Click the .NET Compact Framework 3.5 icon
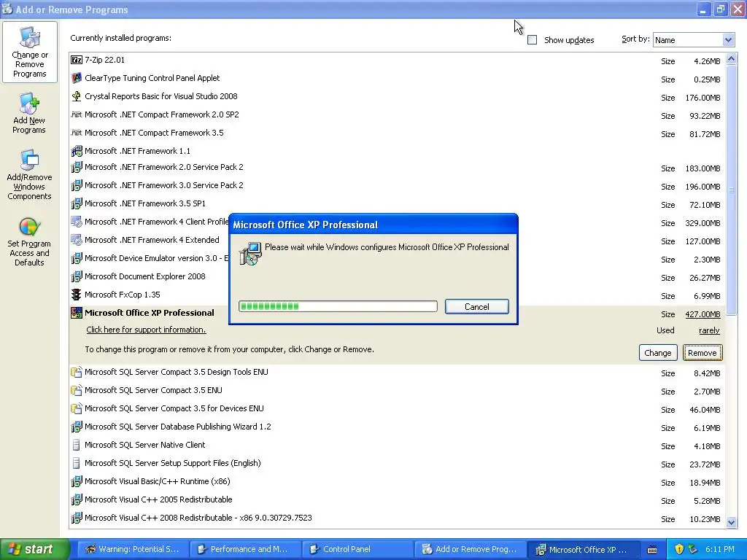 click(76, 133)
